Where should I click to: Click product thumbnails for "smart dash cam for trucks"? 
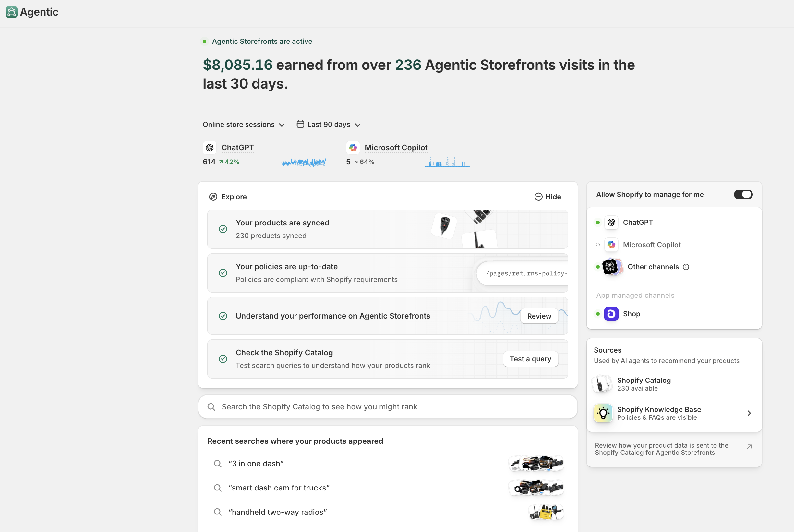pyautogui.click(x=536, y=488)
